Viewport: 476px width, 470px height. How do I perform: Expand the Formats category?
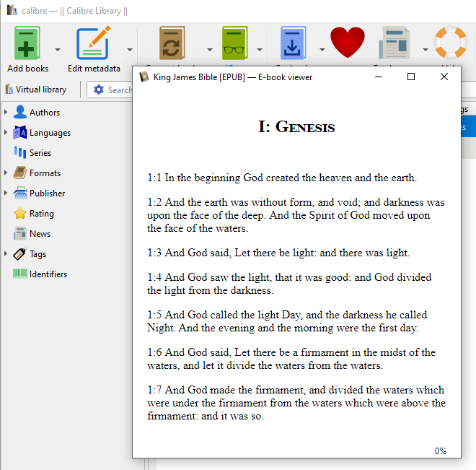click(x=6, y=173)
